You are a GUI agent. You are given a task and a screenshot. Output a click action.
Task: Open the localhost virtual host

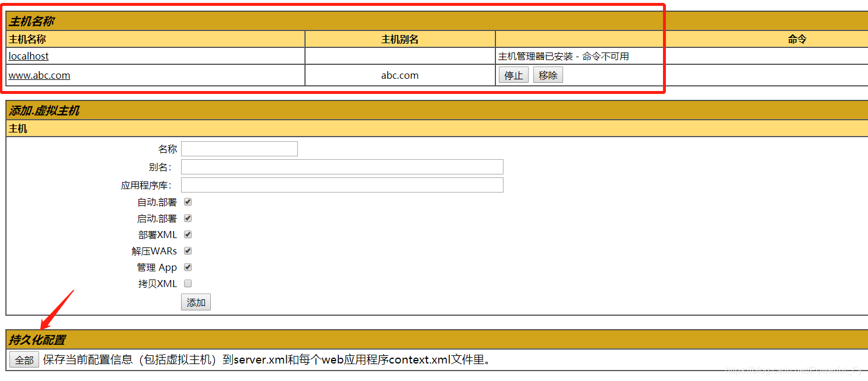[x=28, y=55]
